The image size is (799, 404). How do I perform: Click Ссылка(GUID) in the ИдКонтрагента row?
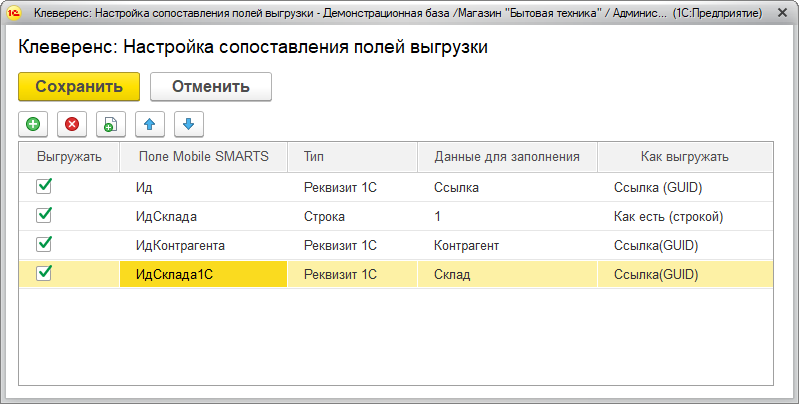click(x=685, y=246)
